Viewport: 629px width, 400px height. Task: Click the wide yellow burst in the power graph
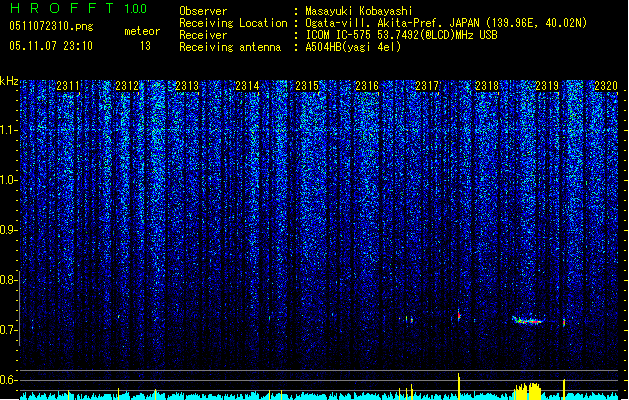(x=528, y=392)
